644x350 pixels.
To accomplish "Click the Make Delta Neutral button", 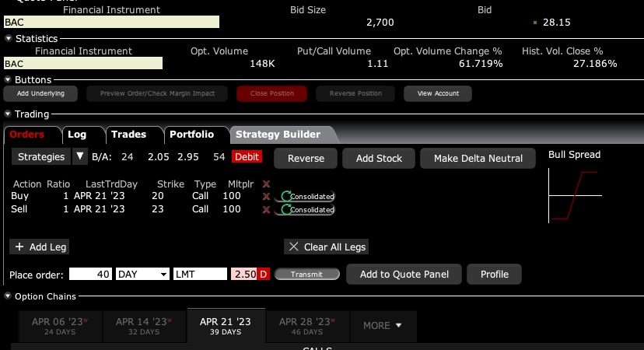I will 478,158.
